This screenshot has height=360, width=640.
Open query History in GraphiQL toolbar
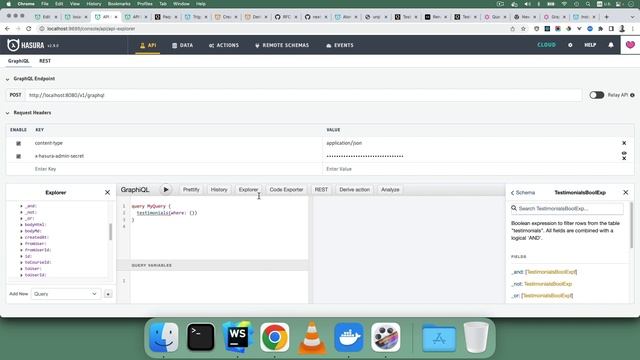pos(219,190)
